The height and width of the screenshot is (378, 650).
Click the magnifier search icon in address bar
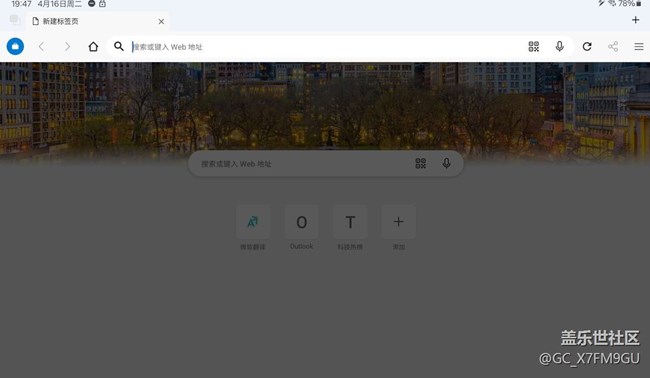click(x=119, y=46)
